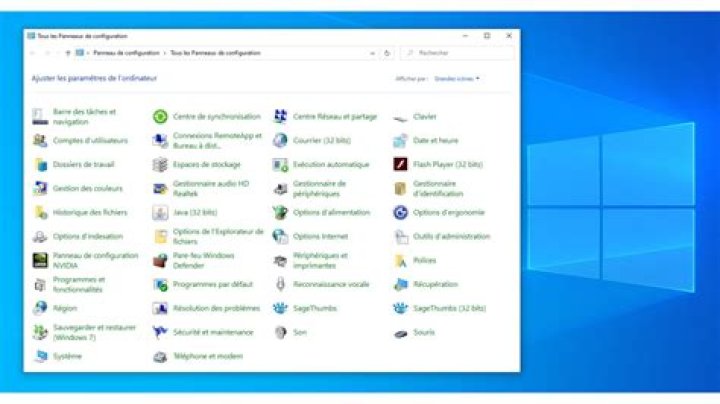Open Téléphone et modem icon
720x404 pixels.
160,356
